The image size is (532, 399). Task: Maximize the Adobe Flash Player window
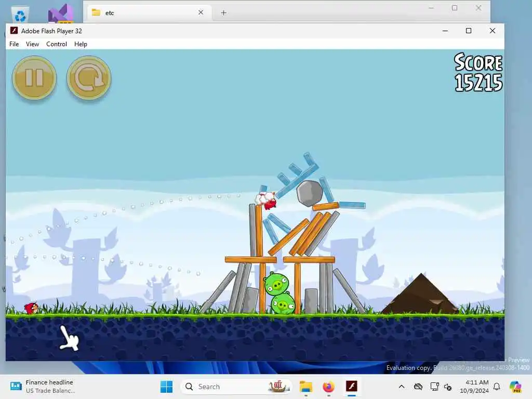point(469,31)
